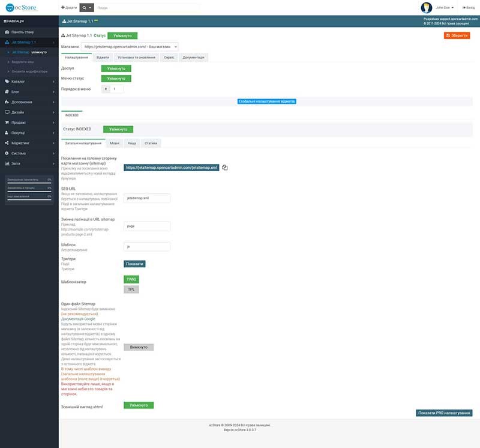Switch to the Сервіс tab
This screenshot has height=448, width=480.
pyautogui.click(x=169, y=58)
